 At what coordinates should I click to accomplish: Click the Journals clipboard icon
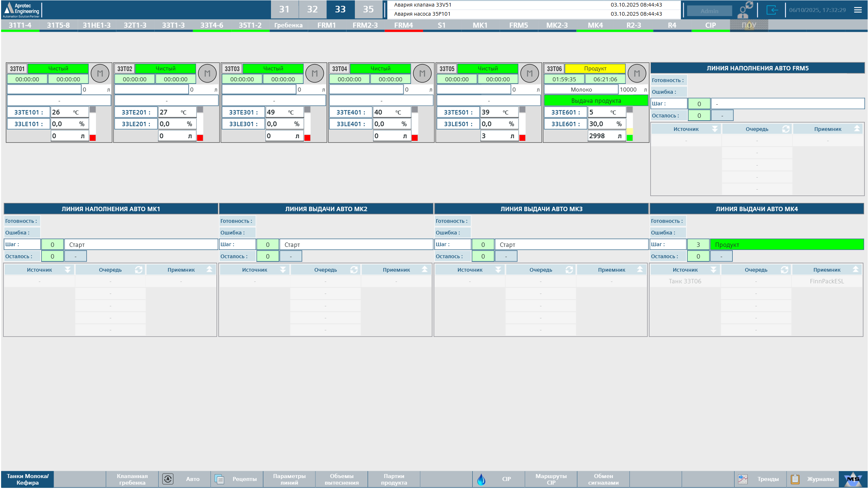pyautogui.click(x=795, y=479)
